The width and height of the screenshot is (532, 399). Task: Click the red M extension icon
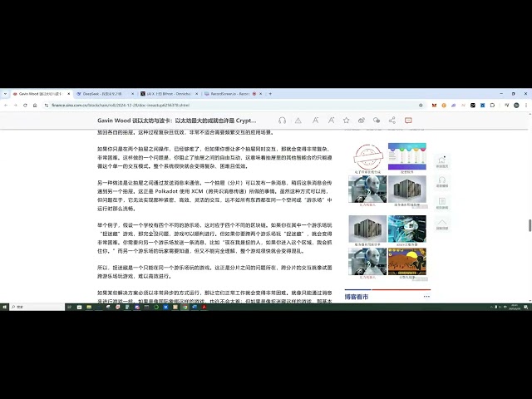coord(434,106)
